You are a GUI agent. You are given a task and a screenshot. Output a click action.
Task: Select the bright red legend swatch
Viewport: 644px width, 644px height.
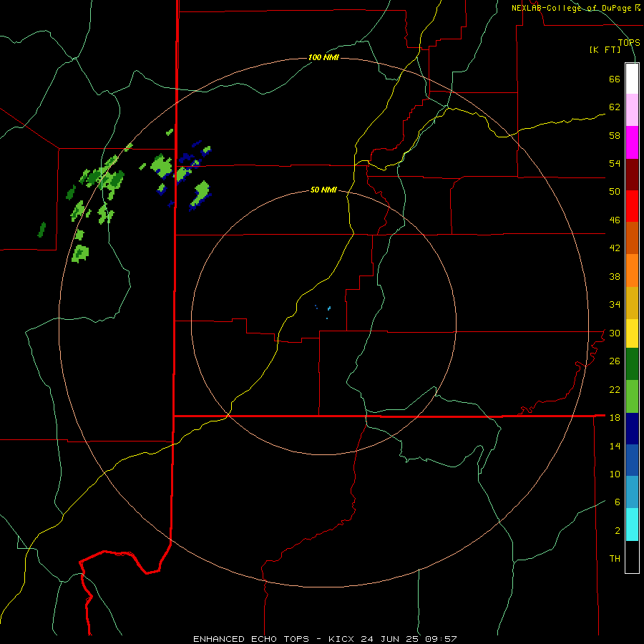(x=632, y=206)
